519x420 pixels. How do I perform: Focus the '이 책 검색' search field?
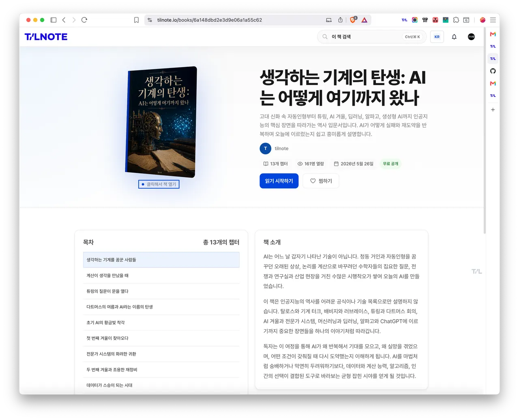(x=372, y=37)
